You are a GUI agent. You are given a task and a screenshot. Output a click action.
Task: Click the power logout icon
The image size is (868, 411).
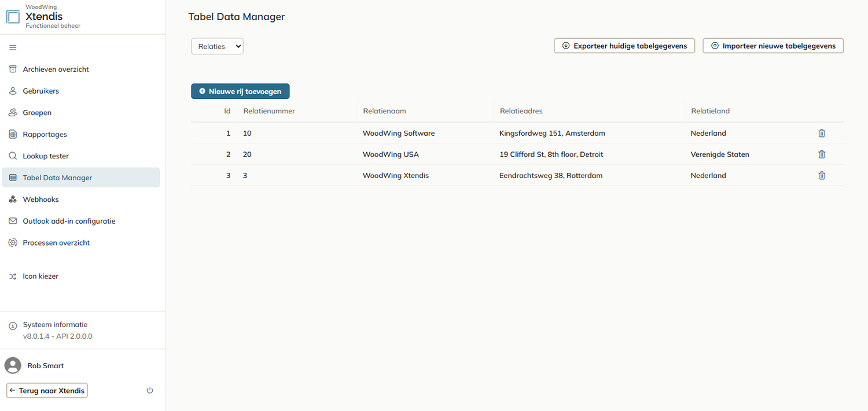150,391
